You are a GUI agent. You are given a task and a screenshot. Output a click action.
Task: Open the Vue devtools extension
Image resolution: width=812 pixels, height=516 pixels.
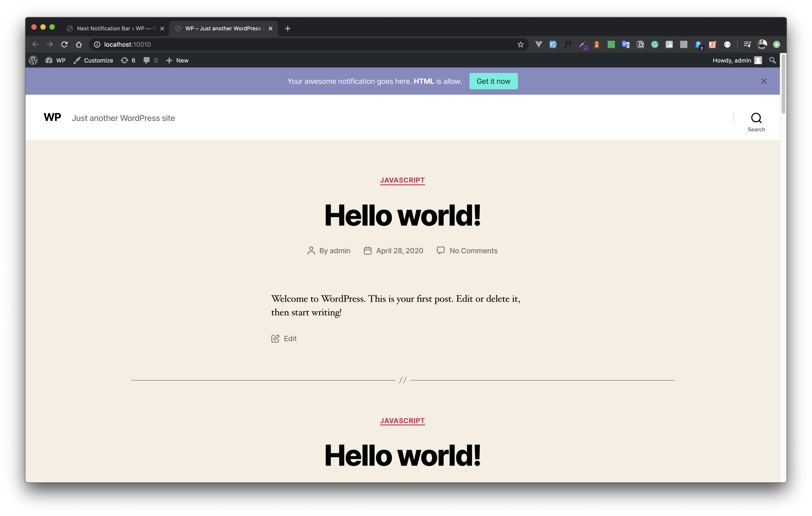pyautogui.click(x=539, y=44)
